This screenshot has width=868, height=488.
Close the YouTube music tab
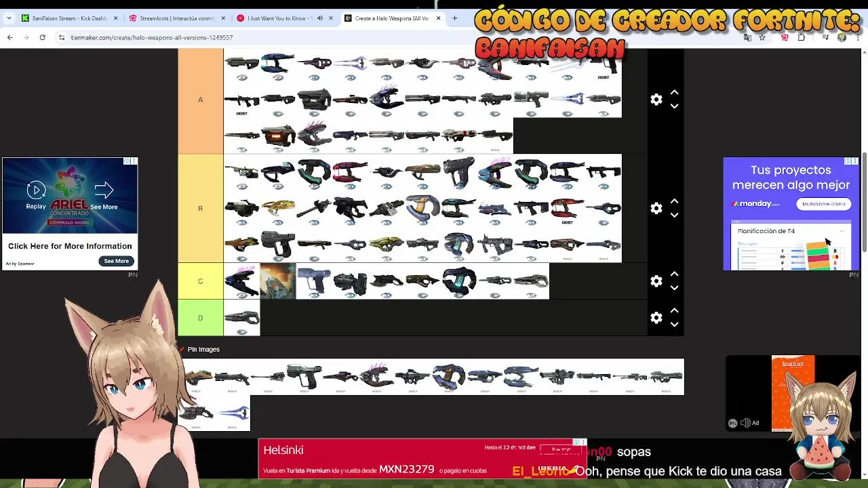[x=331, y=18]
